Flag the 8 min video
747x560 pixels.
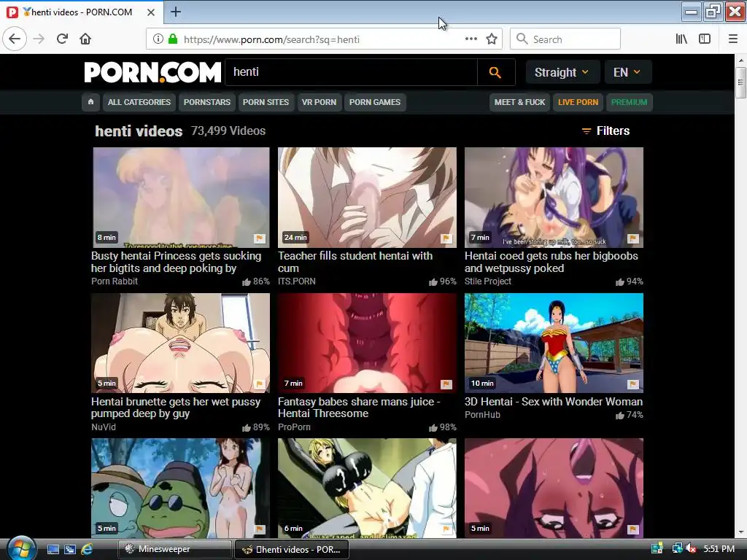coord(260,238)
